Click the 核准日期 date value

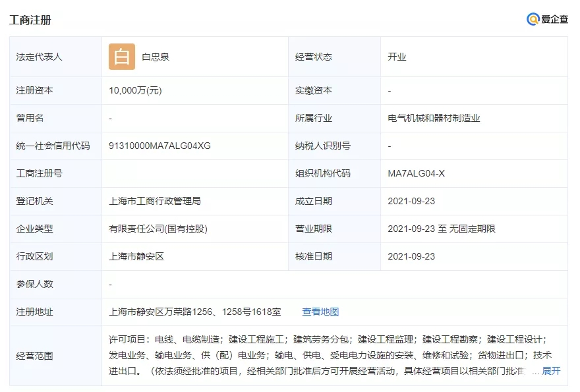[411, 256]
